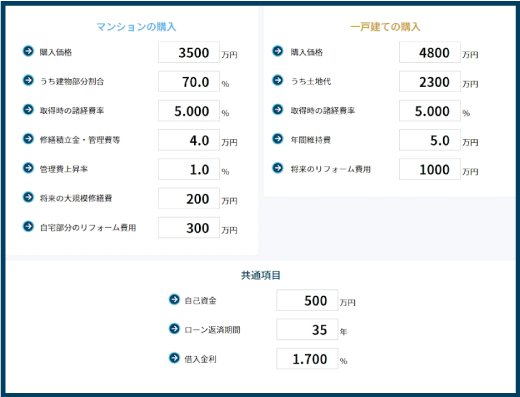Click the 自宅部分のリフォーム費用 label
Image resolution: width=520 pixels, height=397 pixels.
(x=88, y=228)
